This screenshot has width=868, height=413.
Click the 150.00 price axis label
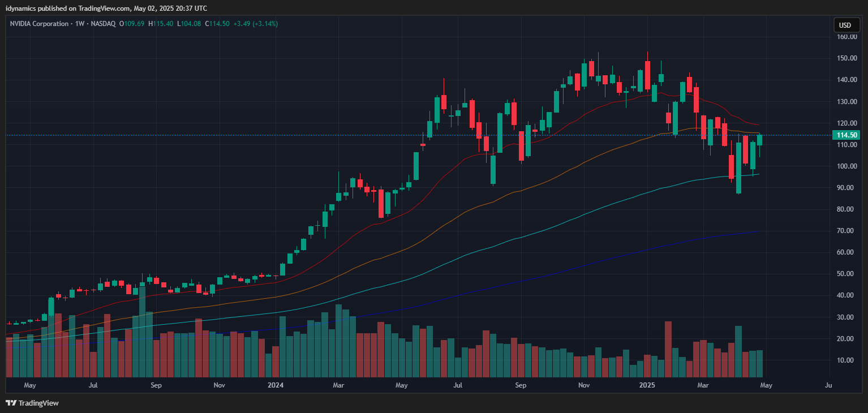(x=846, y=58)
